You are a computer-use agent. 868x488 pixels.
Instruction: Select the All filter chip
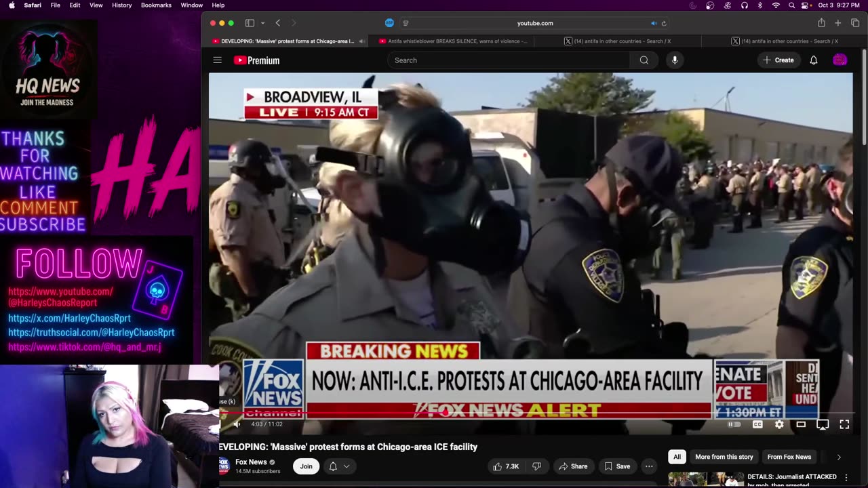[677, 457]
